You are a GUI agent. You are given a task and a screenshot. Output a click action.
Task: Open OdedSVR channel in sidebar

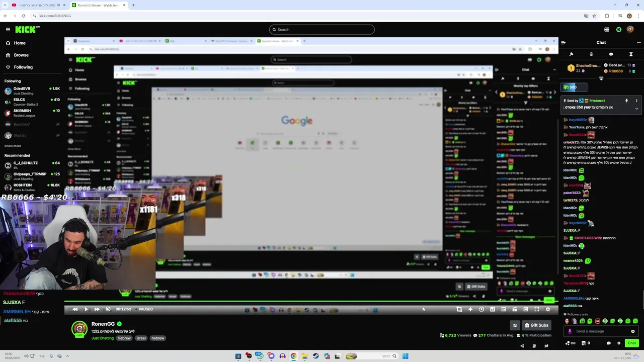[x=32, y=91]
